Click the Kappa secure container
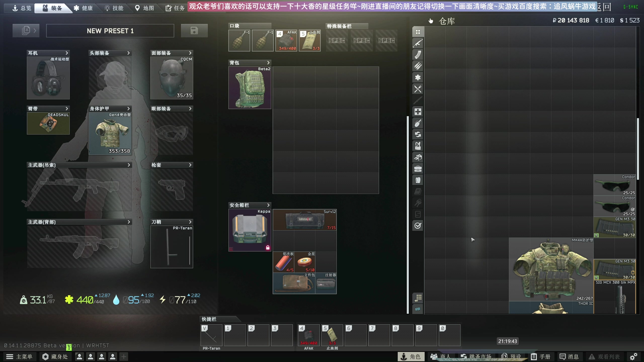 (x=250, y=230)
